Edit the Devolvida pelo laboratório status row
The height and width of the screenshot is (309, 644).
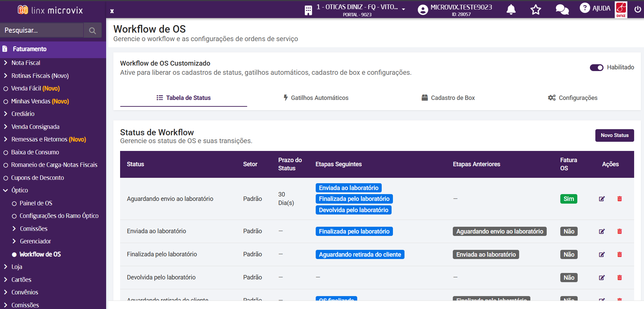tap(602, 278)
